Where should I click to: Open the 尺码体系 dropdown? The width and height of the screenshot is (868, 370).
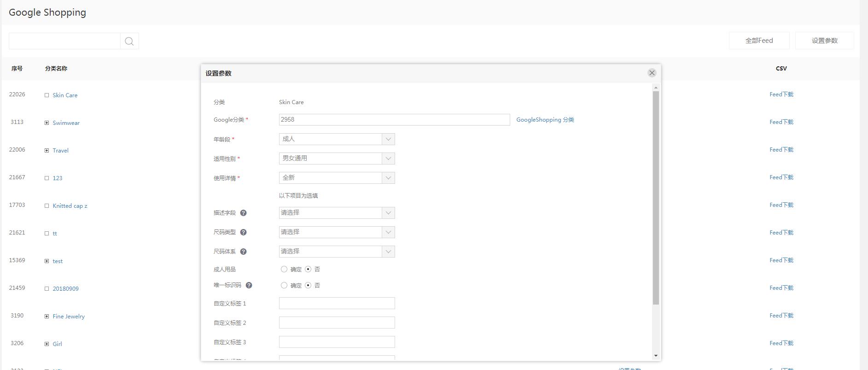337,252
